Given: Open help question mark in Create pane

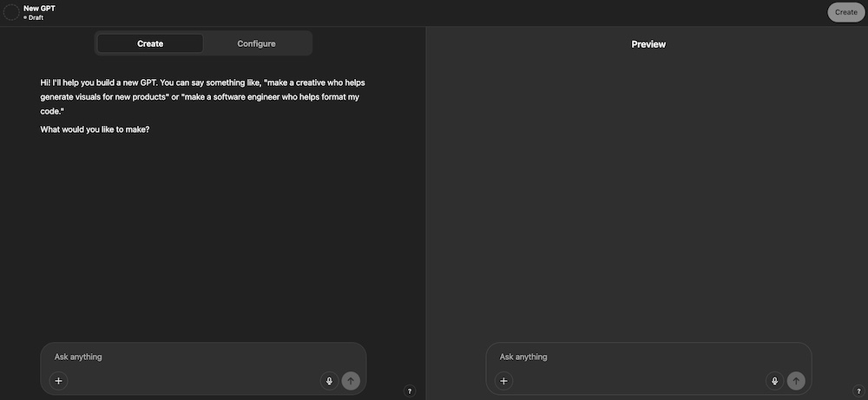Looking at the screenshot, I should click(x=410, y=391).
